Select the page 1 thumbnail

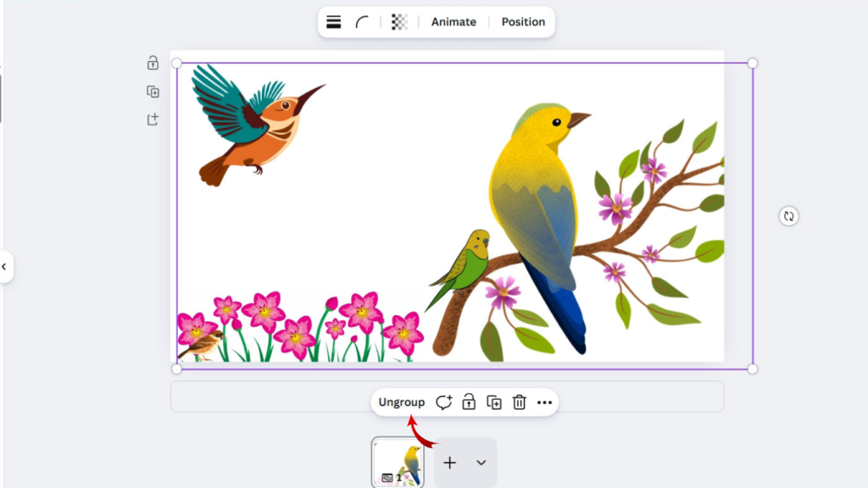398,463
